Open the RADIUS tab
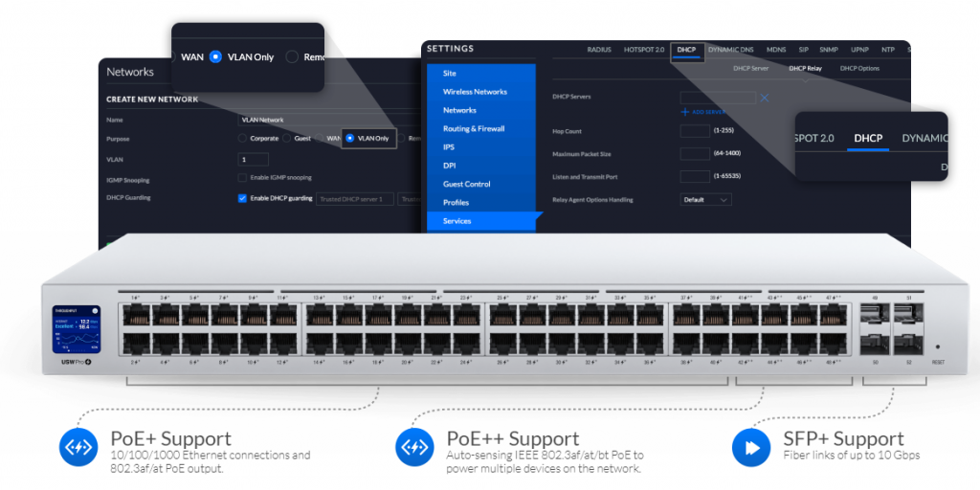Screen dimensions: 980x490 599,50
